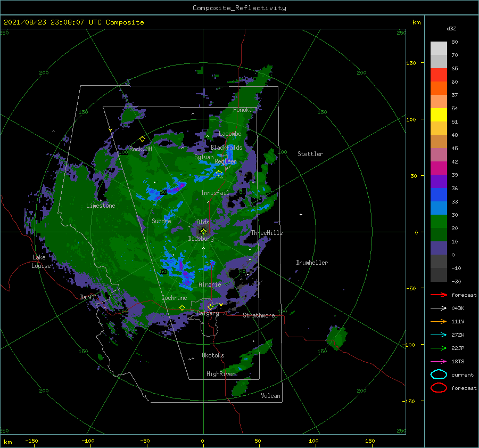Click the white 04DK arrow legend icon
The height and width of the screenshot is (448, 479).
coord(439,308)
